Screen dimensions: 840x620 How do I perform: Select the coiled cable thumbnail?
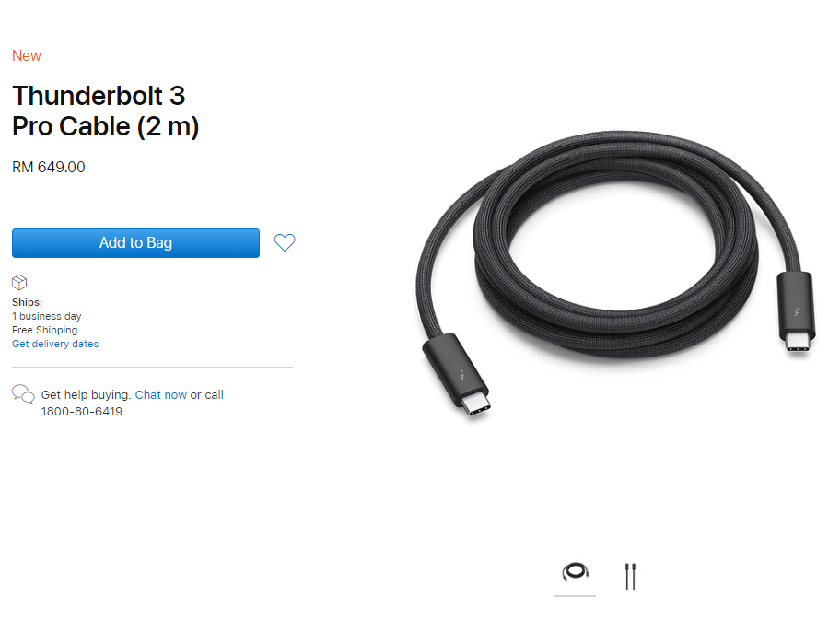(576, 572)
